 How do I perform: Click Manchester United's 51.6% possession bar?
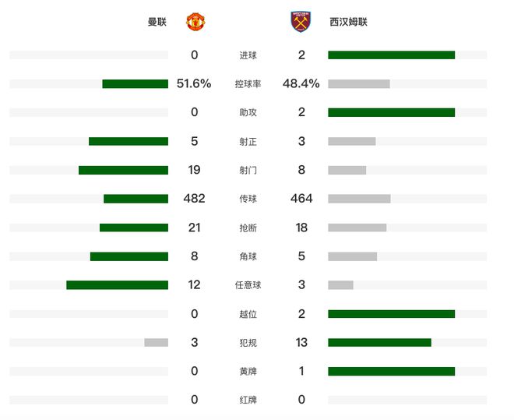(135, 84)
